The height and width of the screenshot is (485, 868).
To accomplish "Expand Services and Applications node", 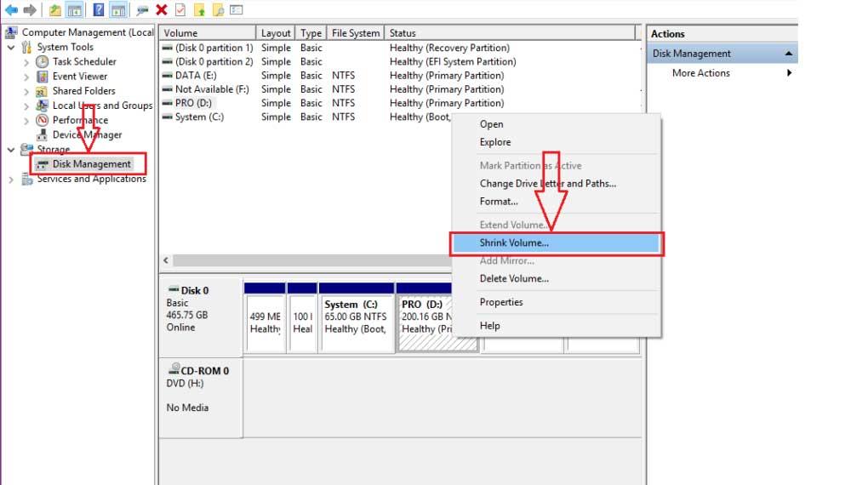I will (11, 180).
